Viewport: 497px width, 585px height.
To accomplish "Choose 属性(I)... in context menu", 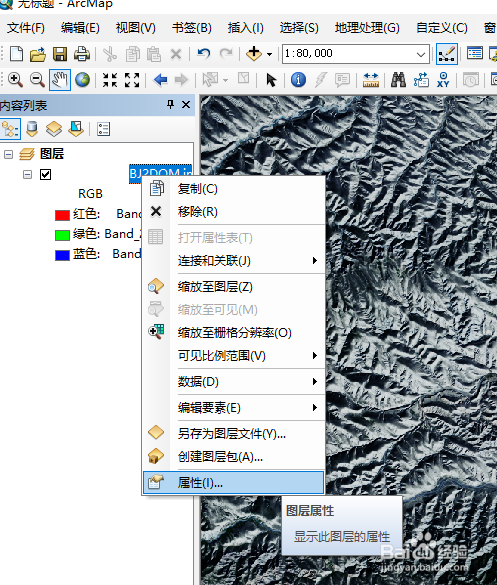I will [233, 483].
